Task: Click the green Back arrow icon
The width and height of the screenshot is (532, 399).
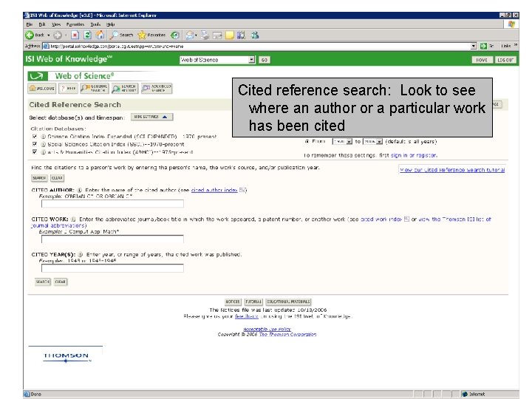Action: click(x=30, y=35)
